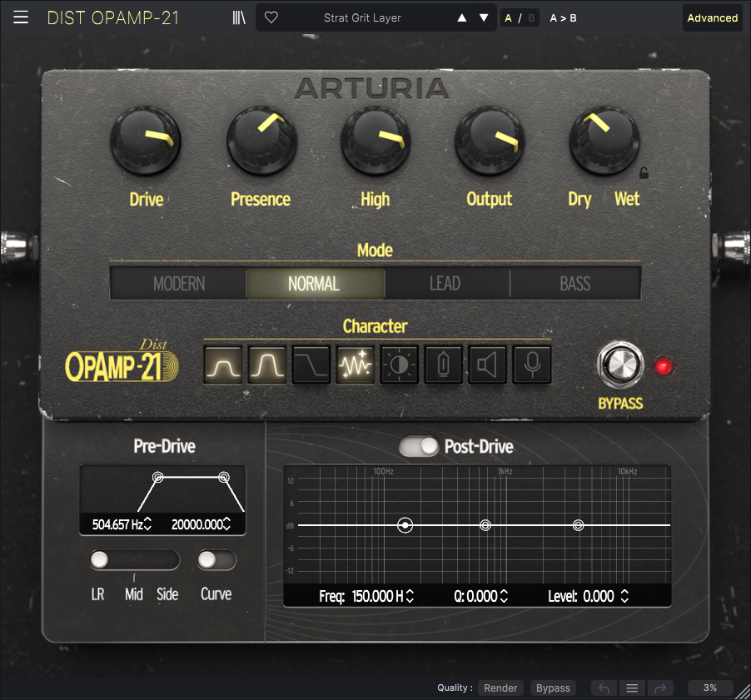751x700 pixels.
Task: Adjust Pre-Drive 504.657 Hz frequency stepper
Action: click(148, 524)
